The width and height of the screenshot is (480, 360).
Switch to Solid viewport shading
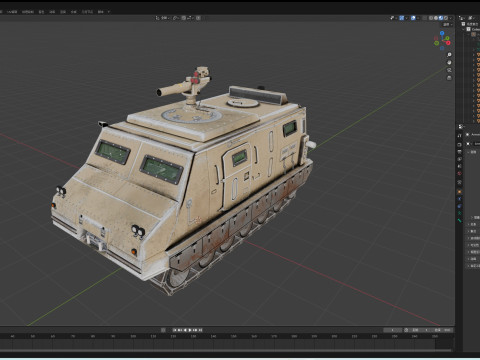(436, 18)
